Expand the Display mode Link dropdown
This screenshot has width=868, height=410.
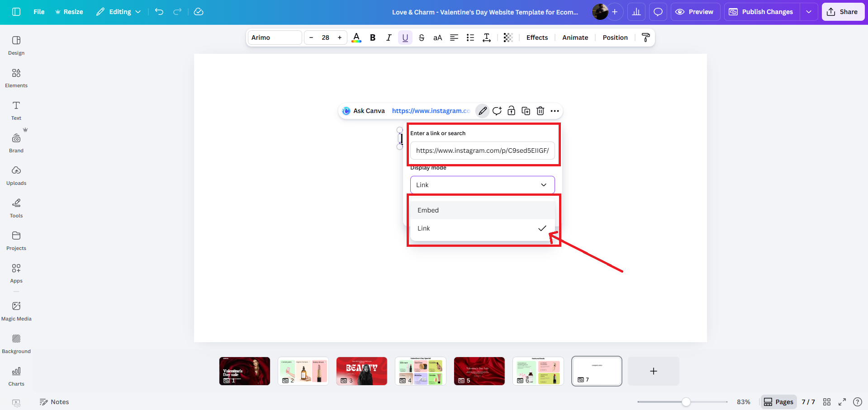482,185
